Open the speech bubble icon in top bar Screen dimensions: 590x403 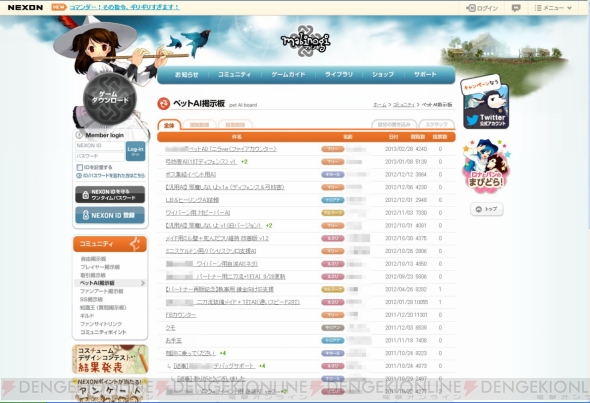click(516, 8)
